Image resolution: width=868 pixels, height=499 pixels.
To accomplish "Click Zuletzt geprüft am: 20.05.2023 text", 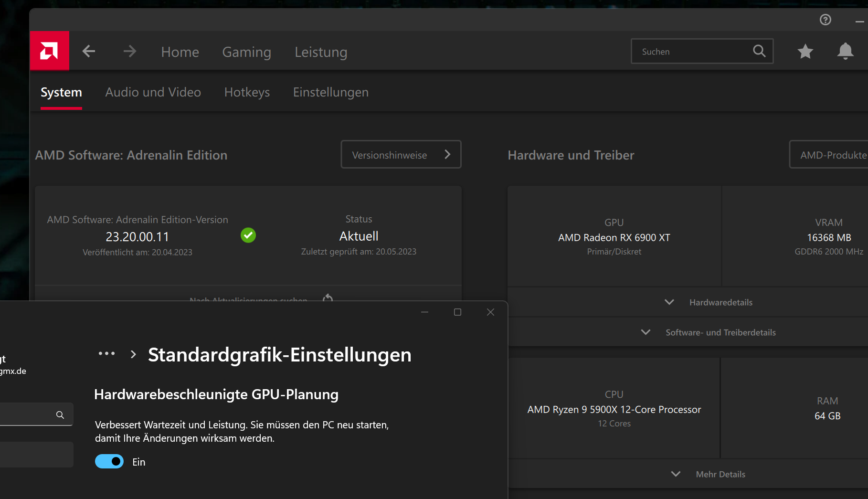I will (359, 252).
